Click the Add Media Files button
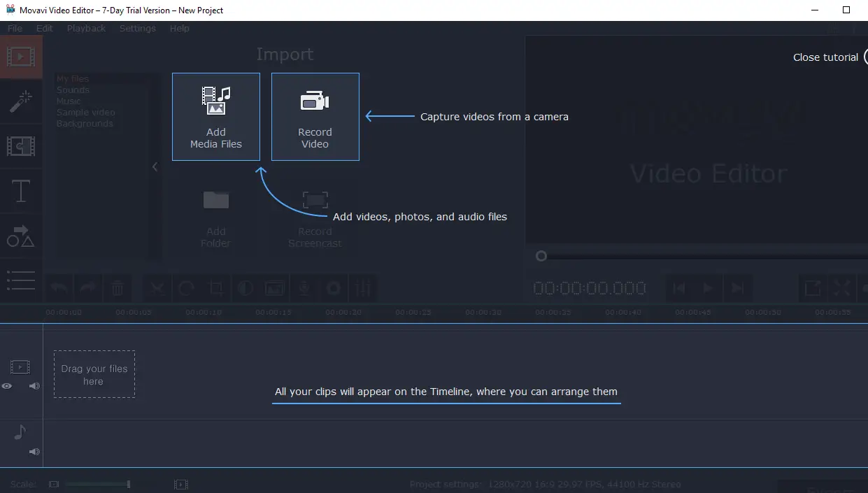Screen dimensions: 868x493 pyautogui.click(x=216, y=117)
